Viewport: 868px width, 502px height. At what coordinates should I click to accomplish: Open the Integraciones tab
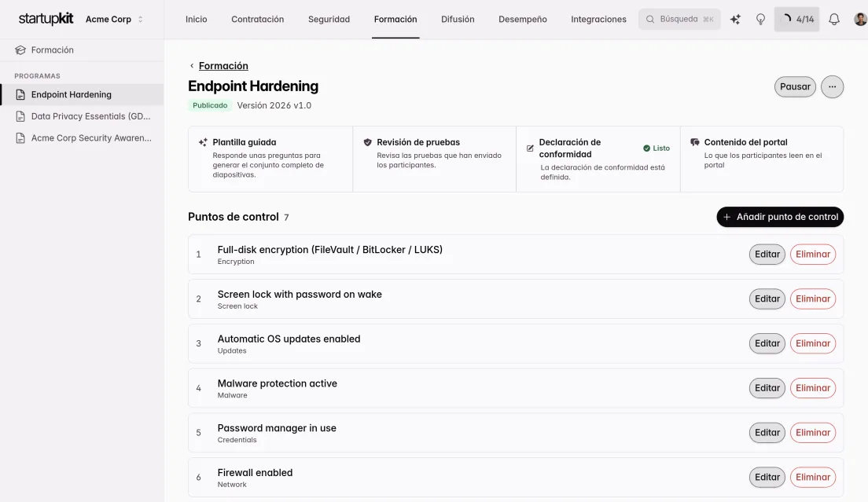(598, 19)
